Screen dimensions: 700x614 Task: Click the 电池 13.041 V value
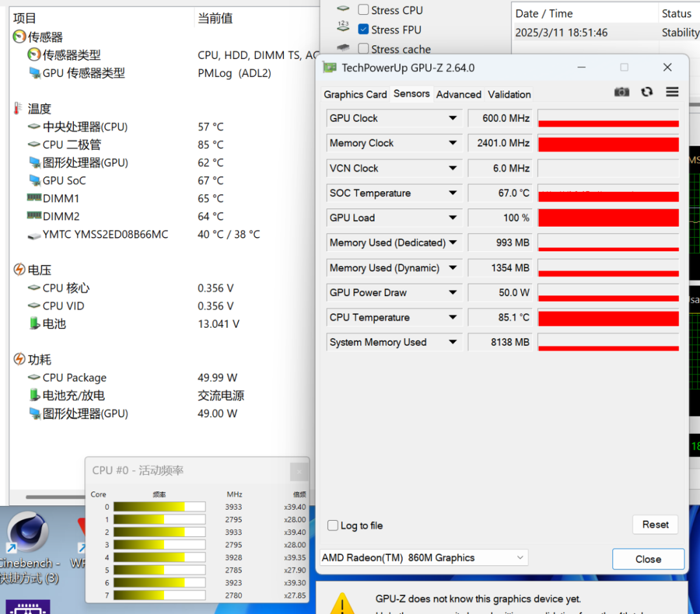pyautogui.click(x=218, y=324)
